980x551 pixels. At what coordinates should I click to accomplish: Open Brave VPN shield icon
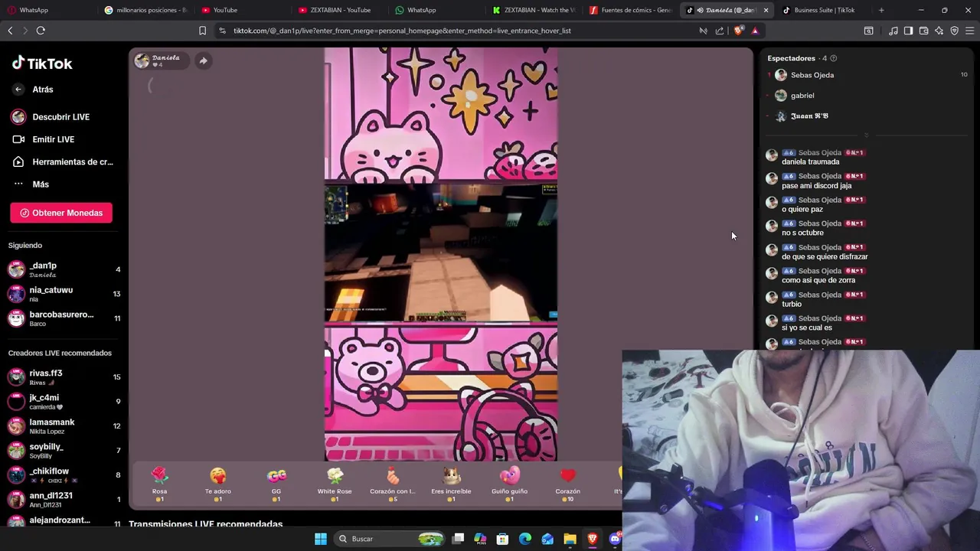click(955, 31)
